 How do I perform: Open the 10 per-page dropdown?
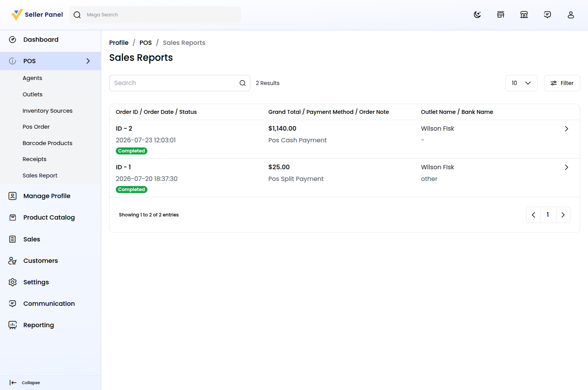[521, 83]
